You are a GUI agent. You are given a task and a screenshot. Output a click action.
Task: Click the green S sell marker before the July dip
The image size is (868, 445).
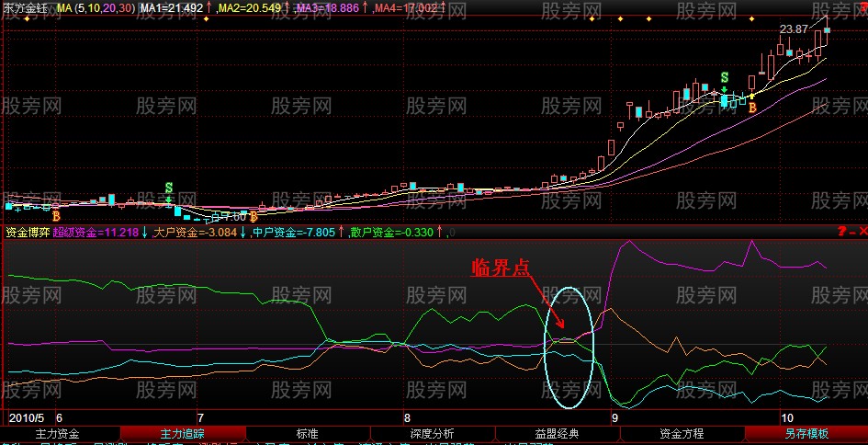tap(169, 188)
